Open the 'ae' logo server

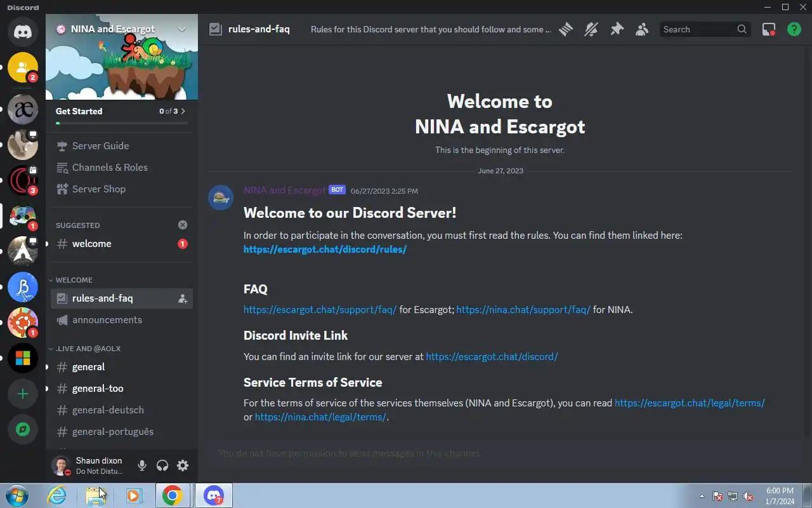click(23, 109)
